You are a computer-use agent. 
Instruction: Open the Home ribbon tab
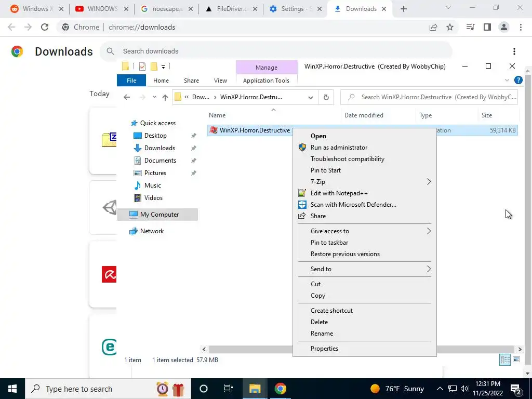pyautogui.click(x=161, y=81)
